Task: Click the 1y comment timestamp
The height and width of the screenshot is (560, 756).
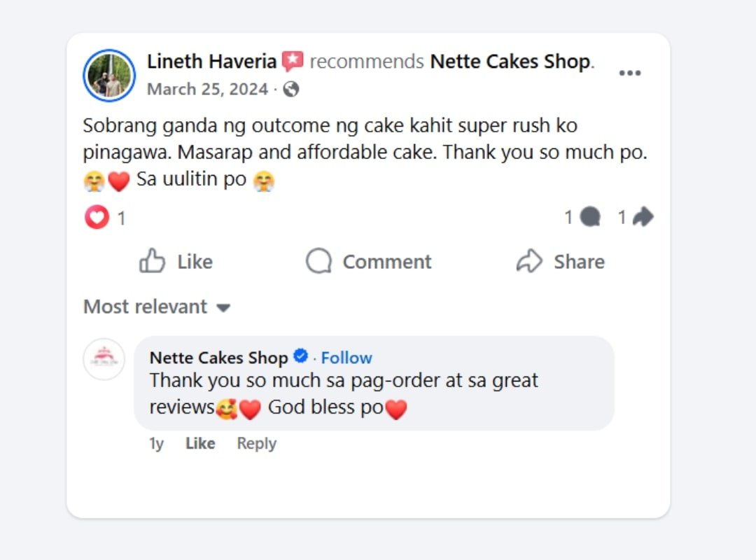Action: (x=156, y=443)
